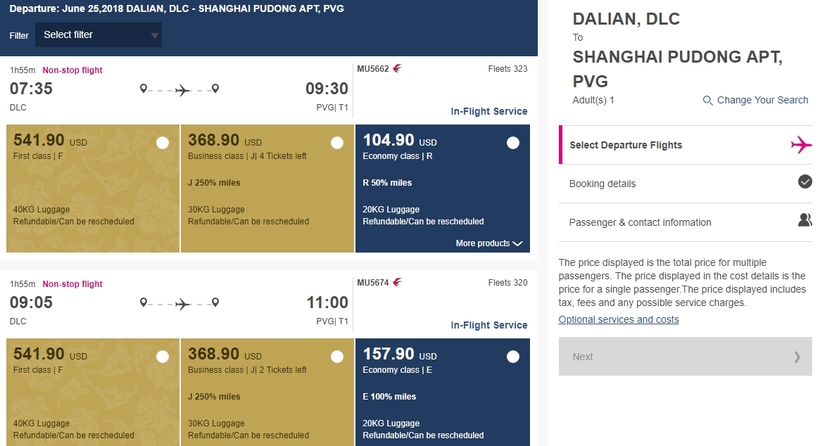The height and width of the screenshot is (446, 820).
Task: Open In-Flight Service for flight MU5674
Action: (x=489, y=325)
